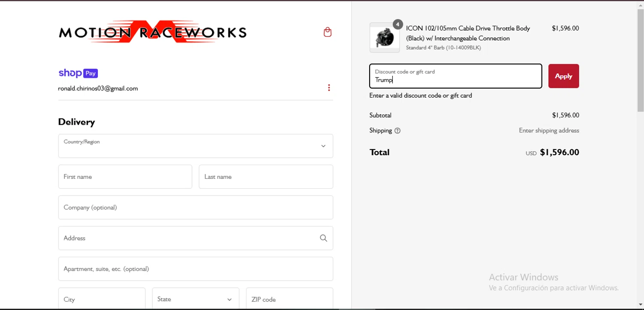Click the Discount code or gift card field
This screenshot has height=310, width=644.
click(x=456, y=76)
